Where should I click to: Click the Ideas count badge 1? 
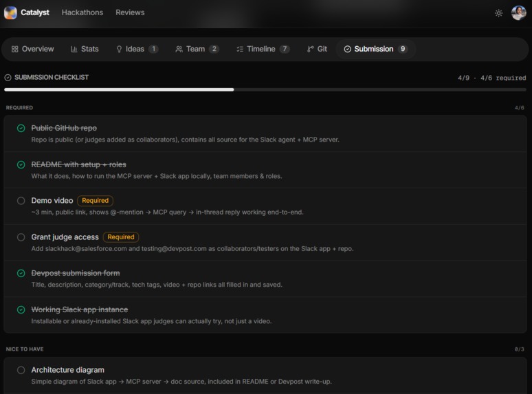(x=153, y=50)
